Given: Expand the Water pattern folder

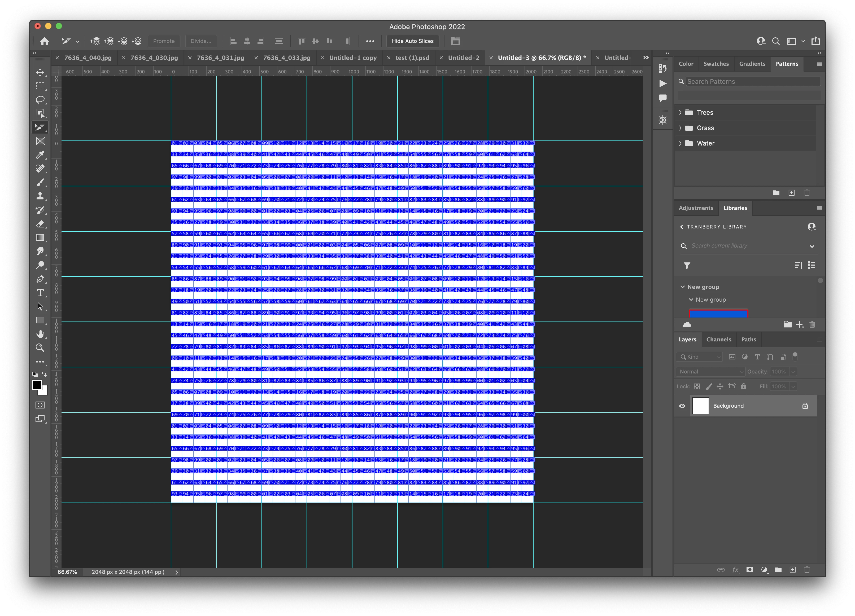Looking at the screenshot, I should (x=680, y=143).
